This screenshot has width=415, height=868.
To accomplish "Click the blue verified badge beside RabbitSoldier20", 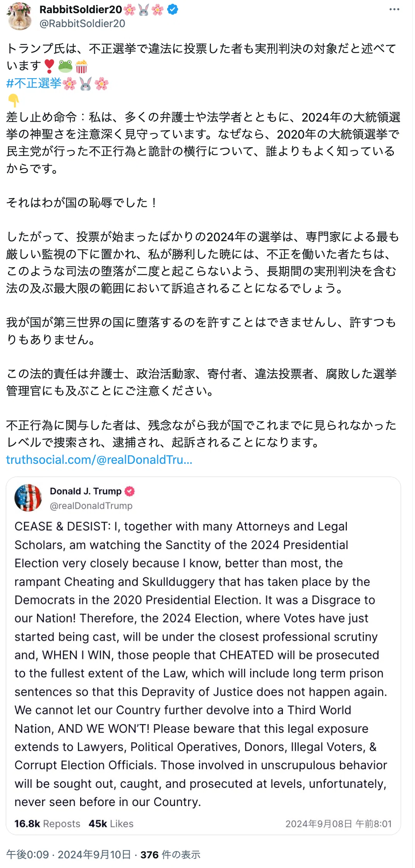I will pyautogui.click(x=173, y=10).
